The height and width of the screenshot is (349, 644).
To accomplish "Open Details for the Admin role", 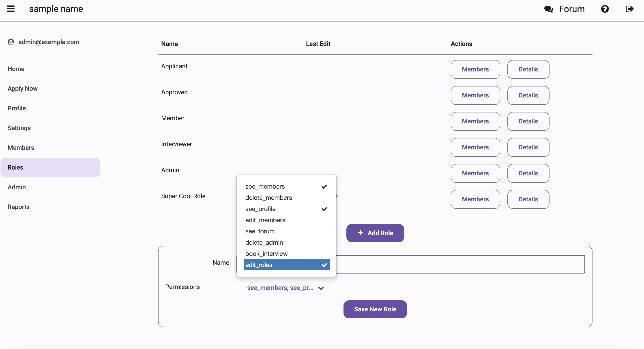I will (x=528, y=173).
